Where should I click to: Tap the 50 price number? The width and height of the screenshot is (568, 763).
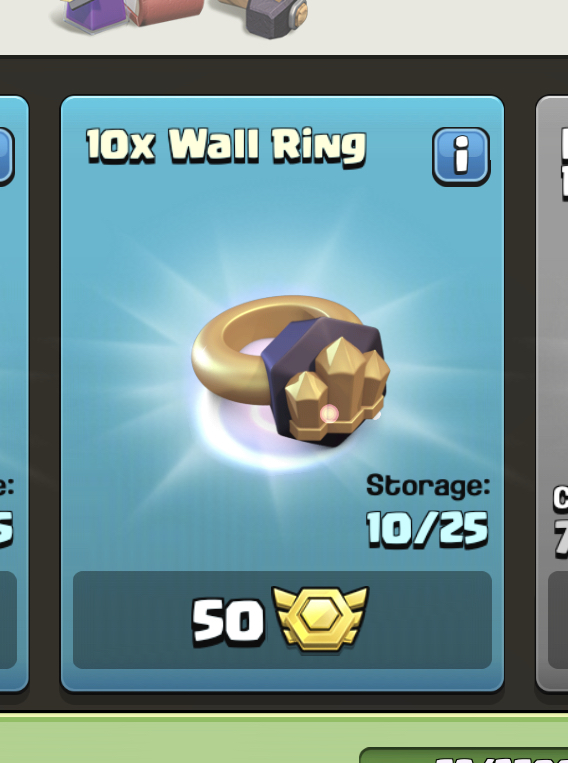click(228, 621)
